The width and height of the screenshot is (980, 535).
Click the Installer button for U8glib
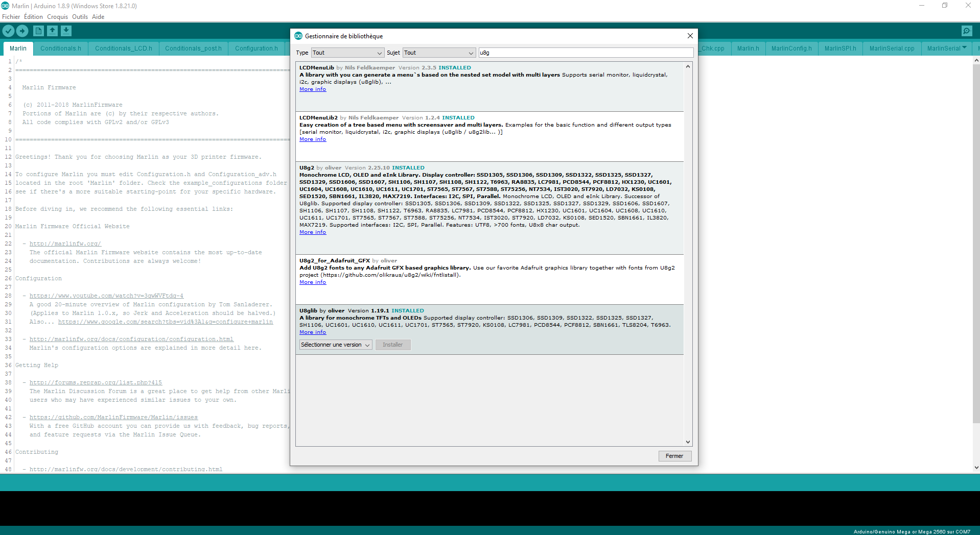click(393, 345)
